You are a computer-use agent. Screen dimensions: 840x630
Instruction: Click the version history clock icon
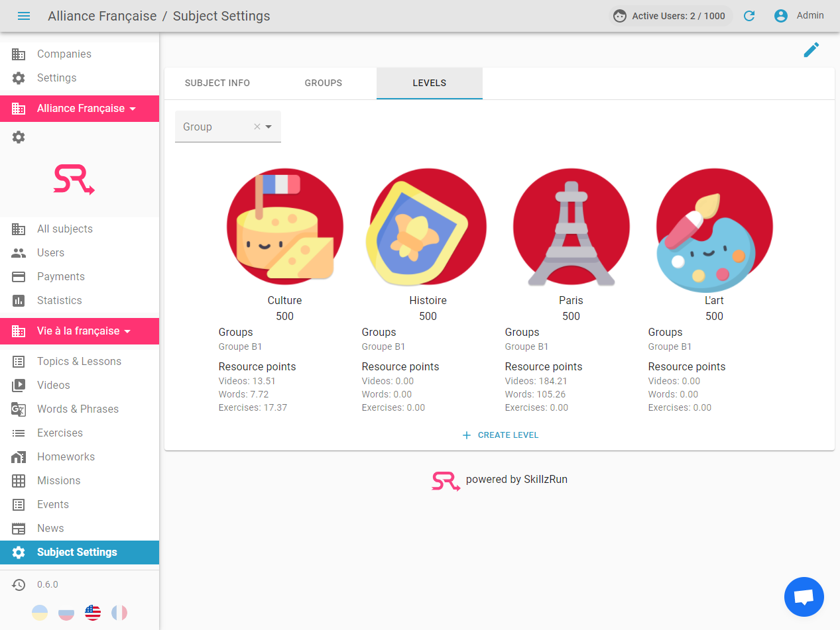tap(19, 585)
